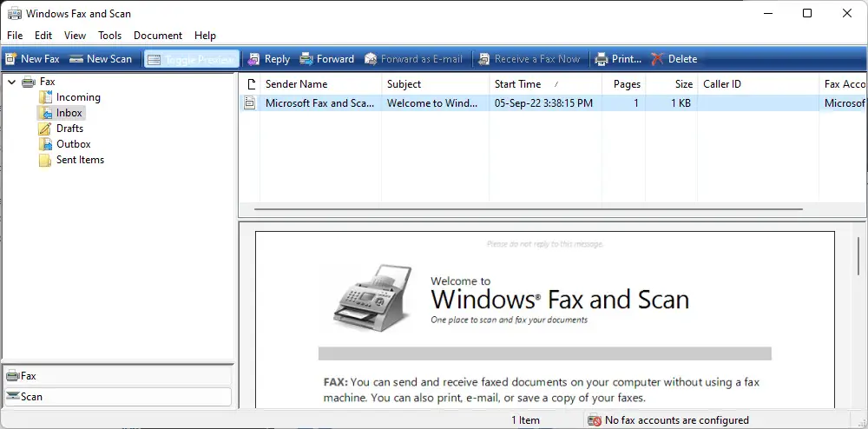This screenshot has width=868, height=429.
Task: Click the Incoming folder icon
Action: pyautogui.click(x=45, y=97)
